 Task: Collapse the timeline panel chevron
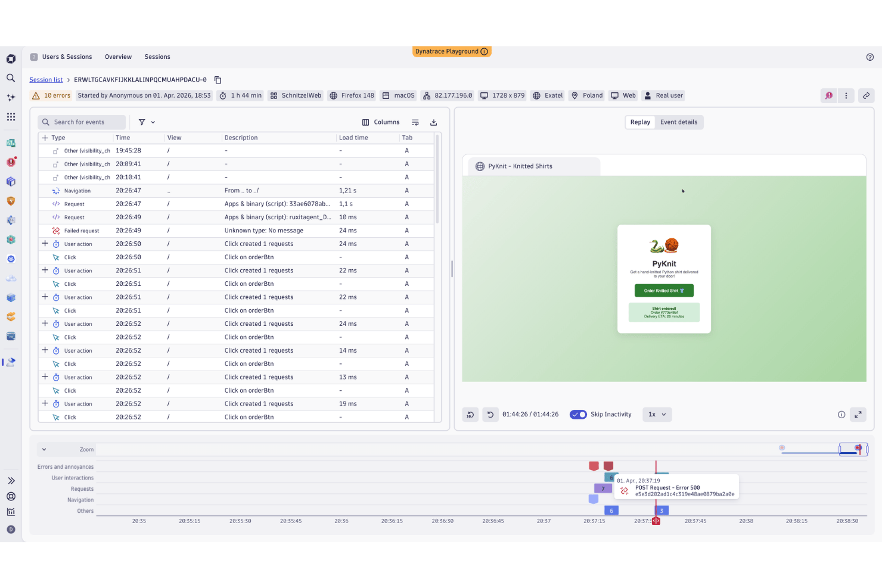[44, 450]
